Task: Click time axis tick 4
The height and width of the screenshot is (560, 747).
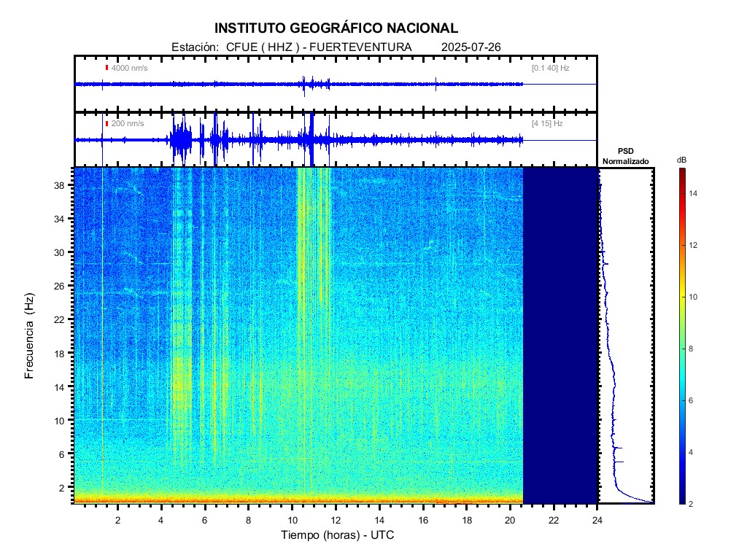Action: (x=161, y=520)
